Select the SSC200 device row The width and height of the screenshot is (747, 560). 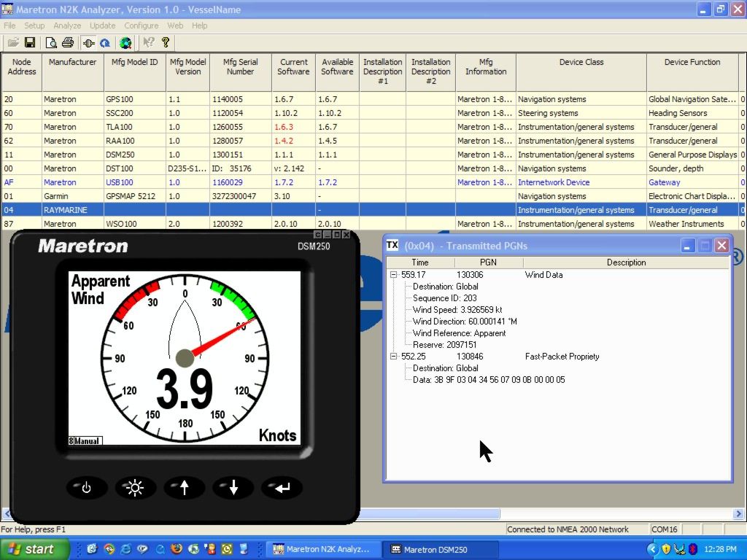click(373, 113)
